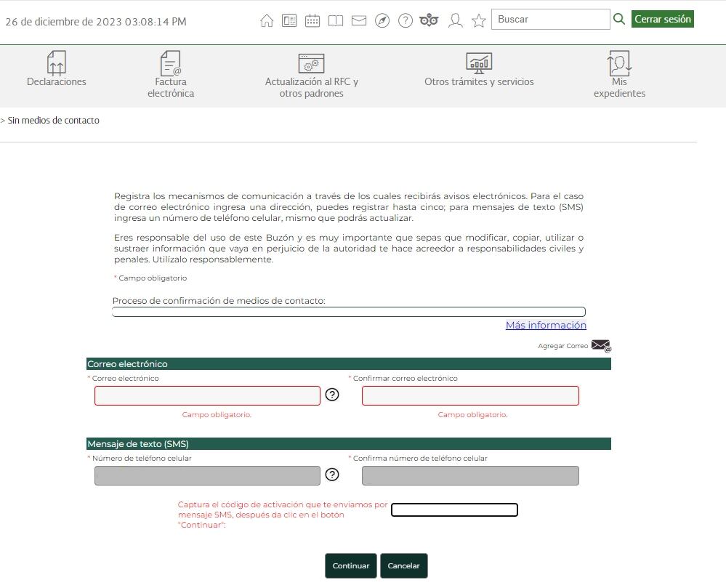Click the open book icon

tap(335, 20)
